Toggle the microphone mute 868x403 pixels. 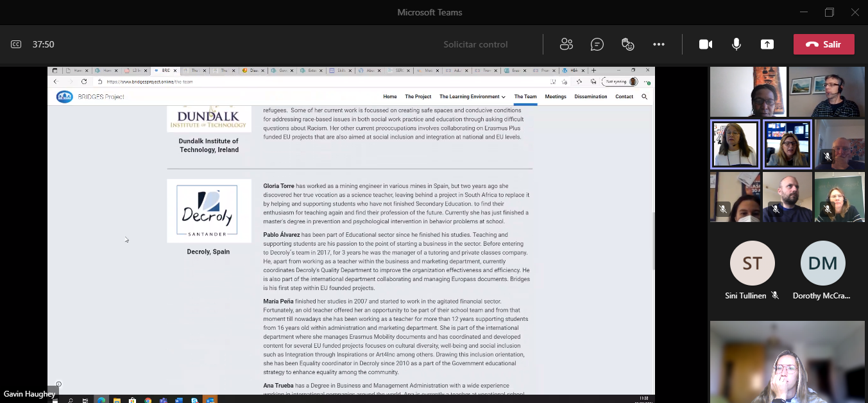tap(736, 44)
